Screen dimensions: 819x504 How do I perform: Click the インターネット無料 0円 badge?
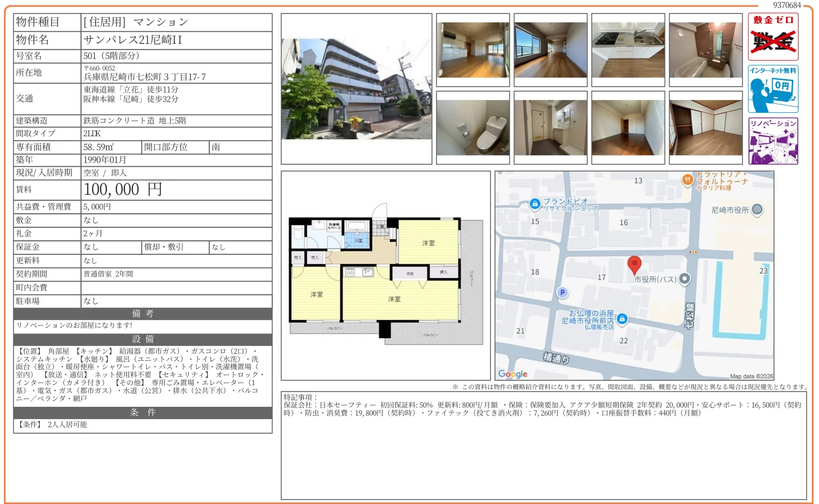772,89
